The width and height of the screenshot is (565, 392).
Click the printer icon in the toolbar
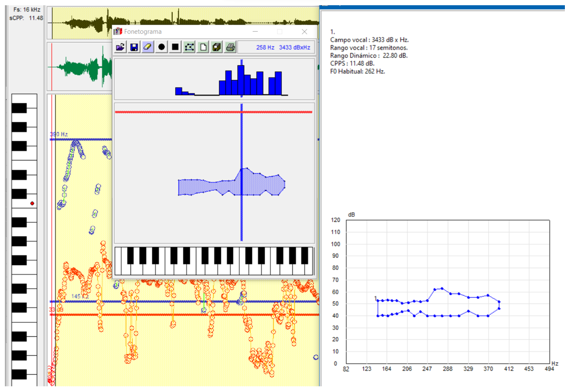[x=230, y=47]
